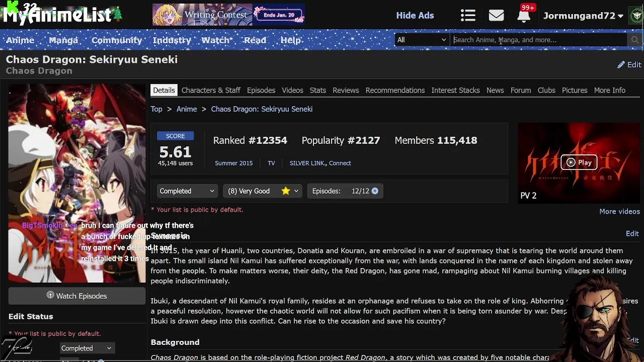Switch to the Episodes tab
The image size is (644, 362).
pyautogui.click(x=261, y=90)
